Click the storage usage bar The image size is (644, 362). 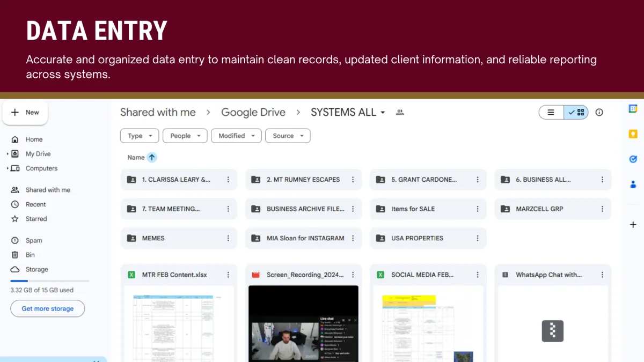click(x=50, y=281)
